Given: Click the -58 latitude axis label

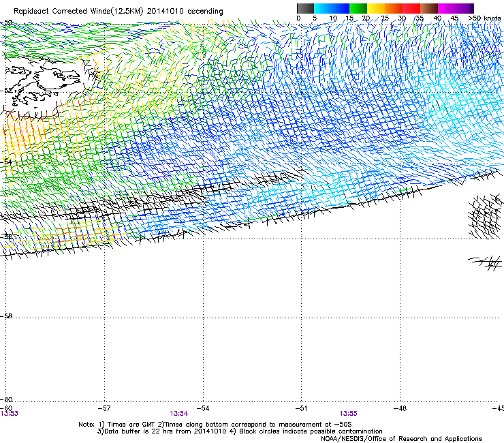Looking at the screenshot, I should click(x=6, y=316).
